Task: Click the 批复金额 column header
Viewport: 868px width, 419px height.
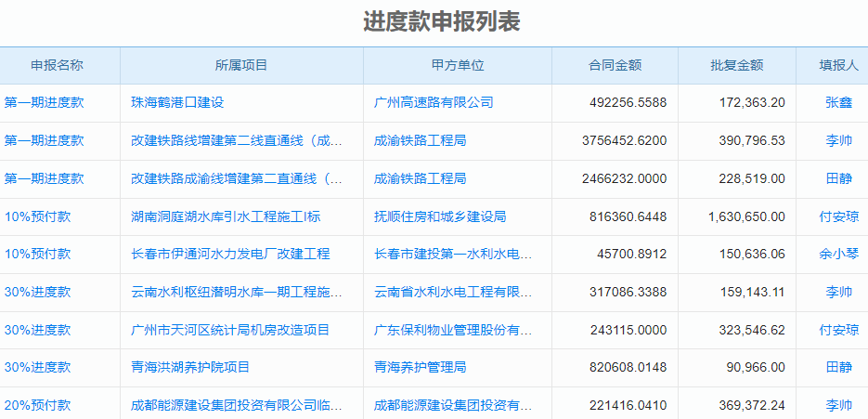Action: [736, 65]
